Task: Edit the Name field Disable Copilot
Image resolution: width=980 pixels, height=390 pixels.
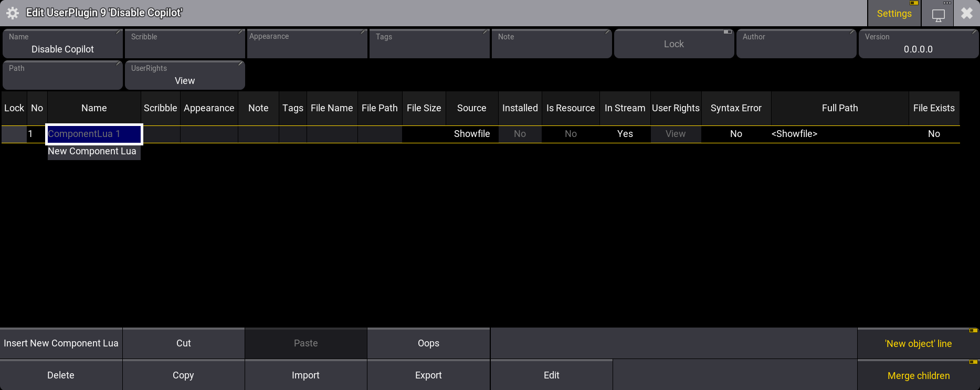Action: pos(62,44)
